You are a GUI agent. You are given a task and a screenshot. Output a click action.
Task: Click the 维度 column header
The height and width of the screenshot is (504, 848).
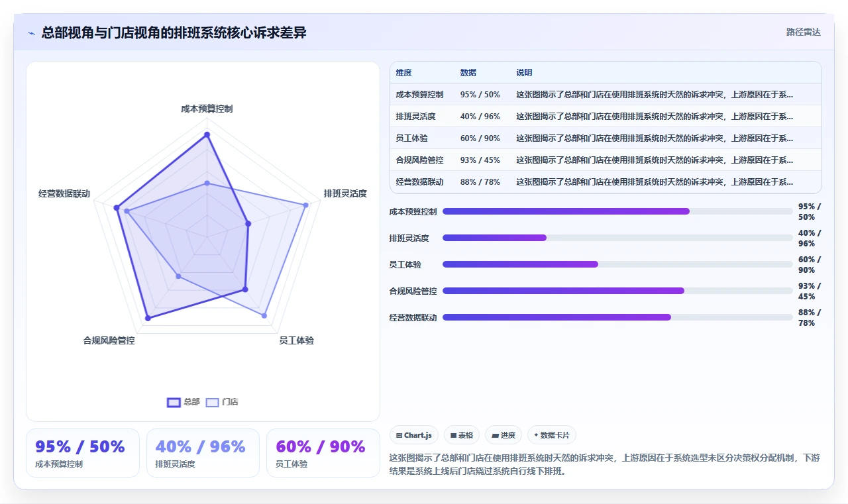[x=404, y=73]
